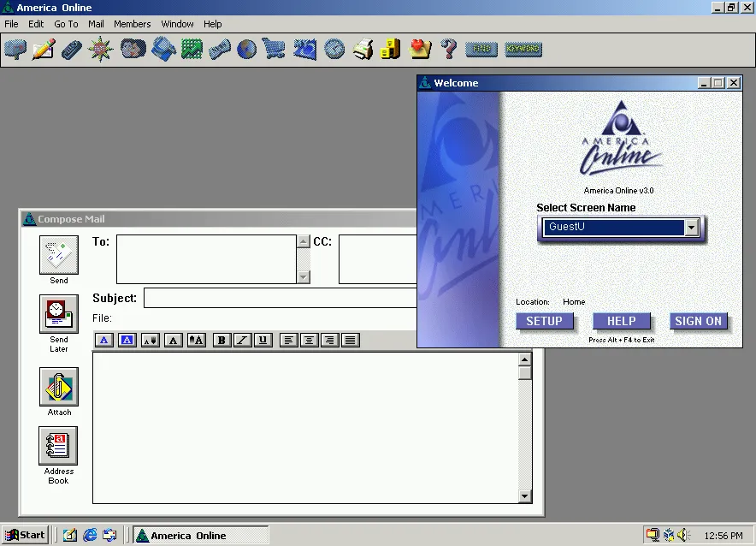This screenshot has height=546, width=756.
Task: Click the printer icon in the toolbar
Action: click(363, 49)
